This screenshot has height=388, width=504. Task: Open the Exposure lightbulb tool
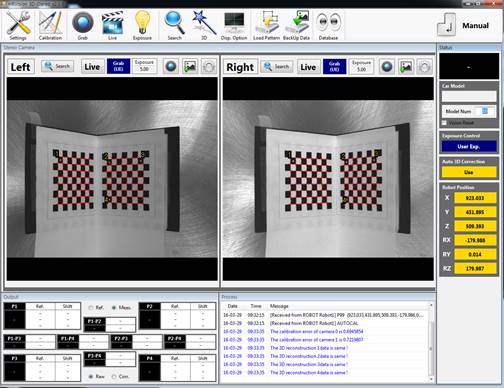coord(142,25)
